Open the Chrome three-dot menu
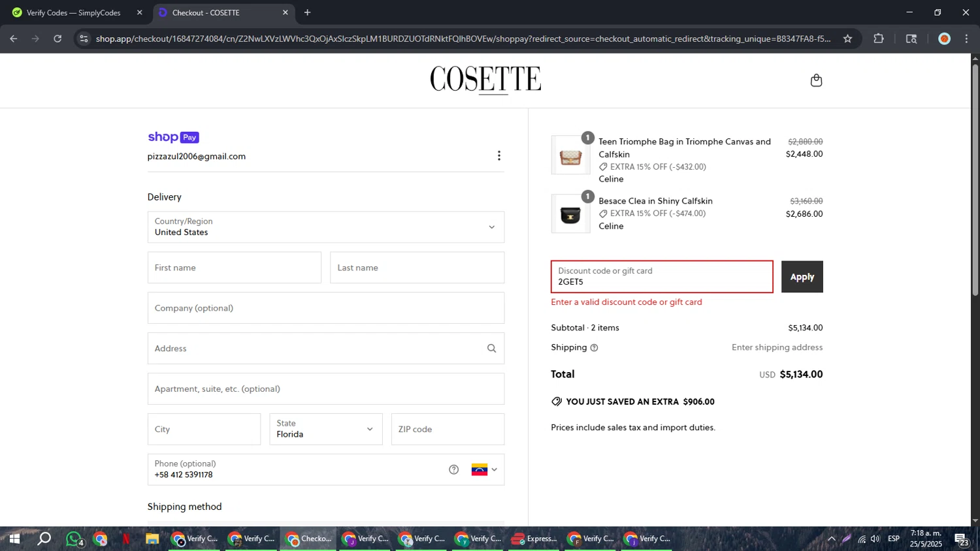Screen dimensions: 980x551 (x=966, y=39)
